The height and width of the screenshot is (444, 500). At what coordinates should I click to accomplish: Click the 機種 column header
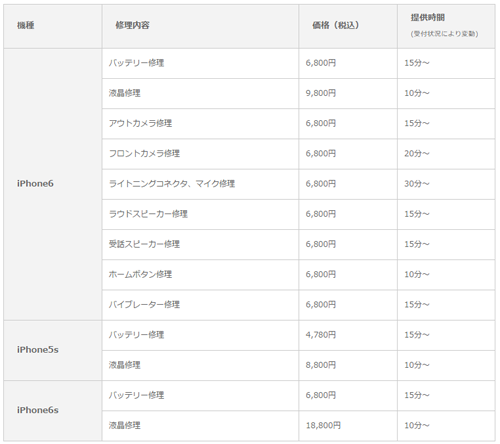[x=53, y=26]
